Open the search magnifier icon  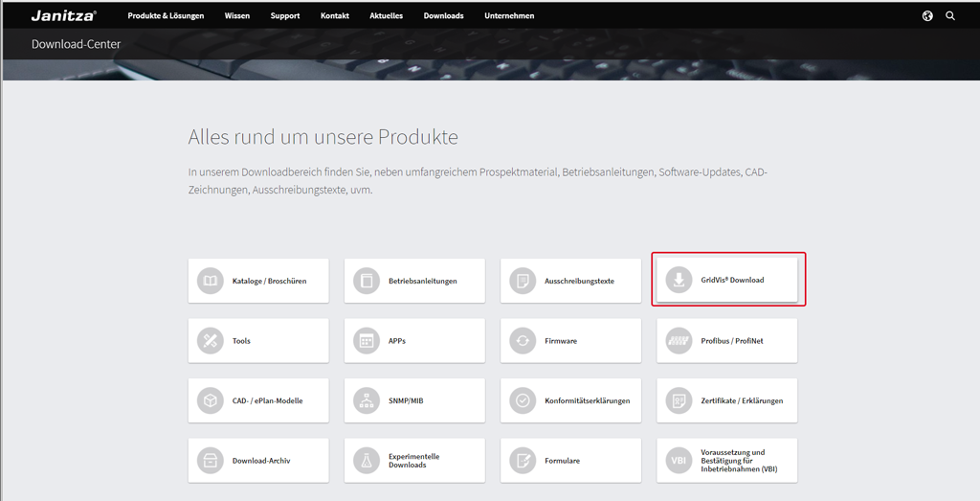[950, 15]
